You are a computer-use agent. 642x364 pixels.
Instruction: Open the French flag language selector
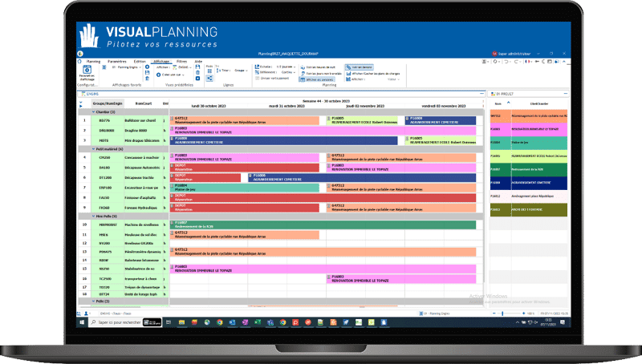point(527,62)
